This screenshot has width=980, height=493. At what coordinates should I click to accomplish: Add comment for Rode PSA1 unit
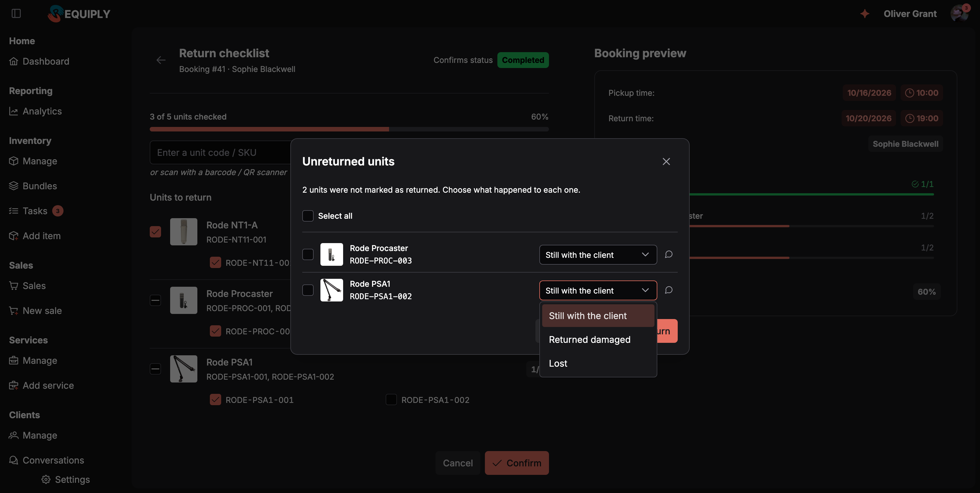[x=668, y=290]
